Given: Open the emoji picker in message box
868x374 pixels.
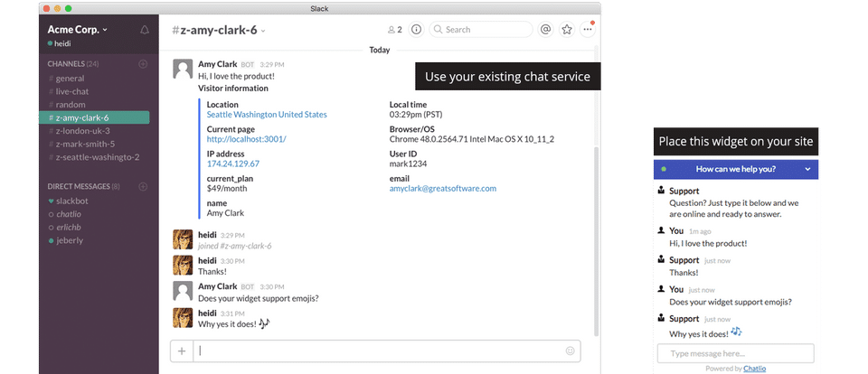Looking at the screenshot, I should click(570, 351).
